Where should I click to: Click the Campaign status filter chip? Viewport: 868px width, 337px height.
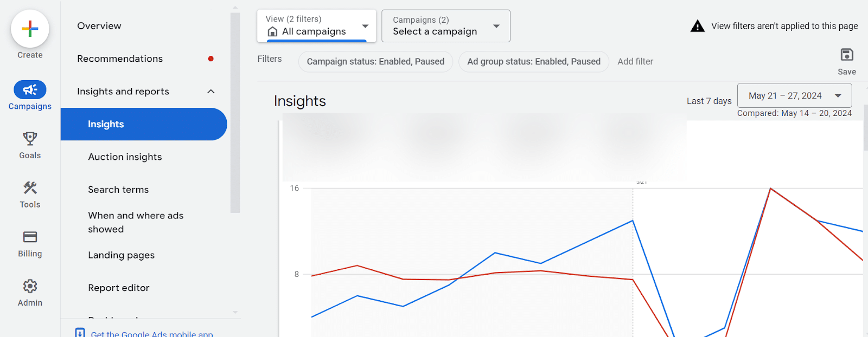tap(375, 62)
